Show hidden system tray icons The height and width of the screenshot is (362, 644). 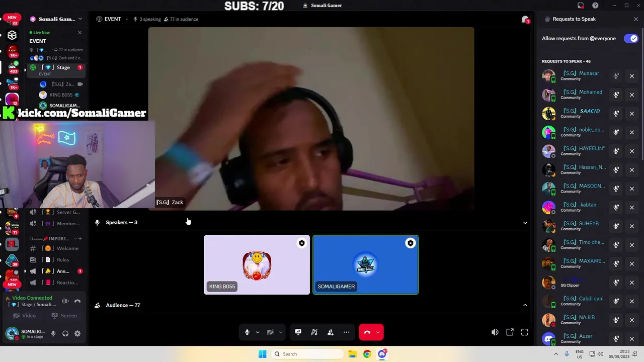557,354
